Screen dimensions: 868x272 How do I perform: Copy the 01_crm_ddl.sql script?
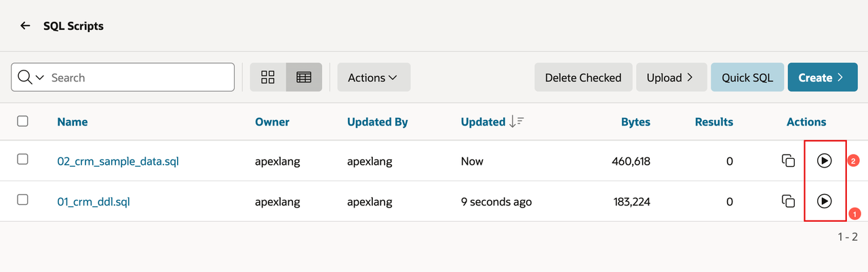point(788,201)
